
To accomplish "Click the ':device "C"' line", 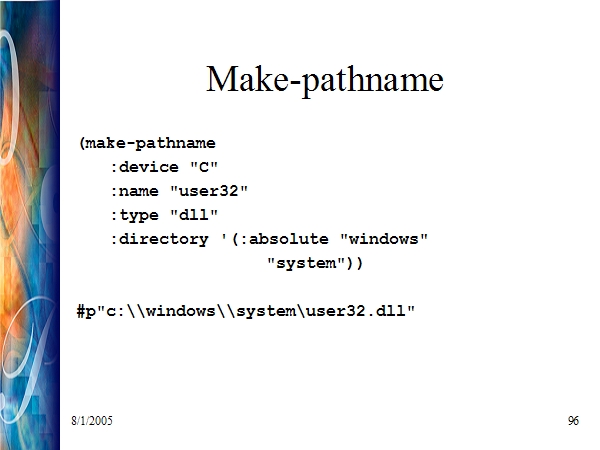I will pos(164,167).
